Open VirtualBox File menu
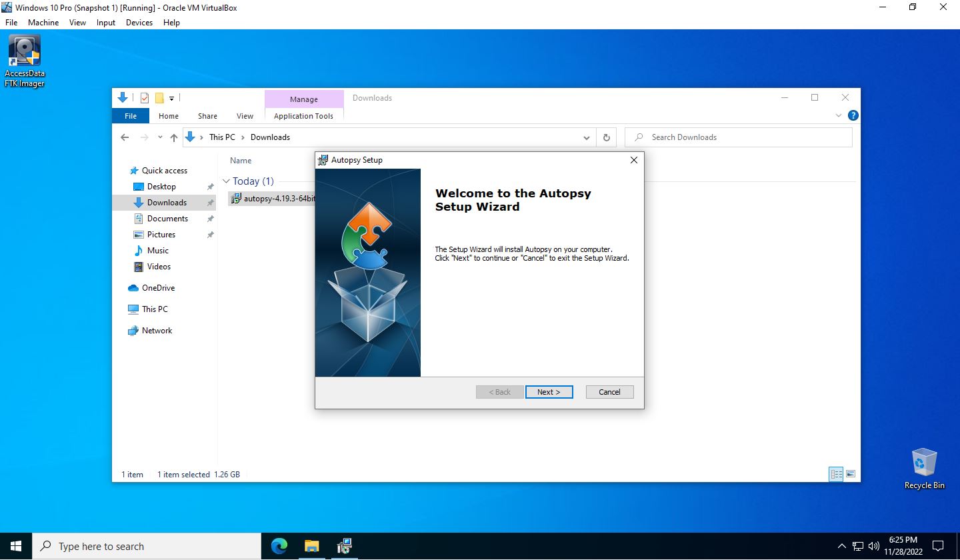960x560 pixels. (11, 22)
